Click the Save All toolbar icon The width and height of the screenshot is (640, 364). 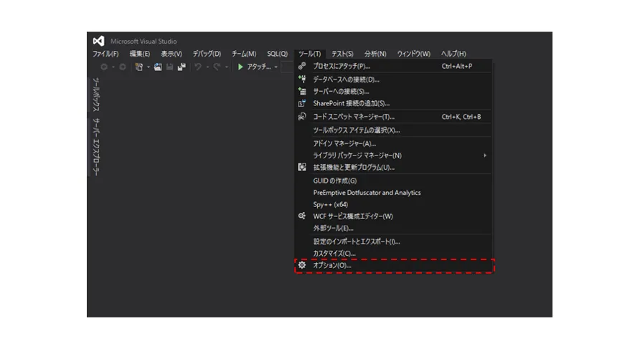pyautogui.click(x=181, y=67)
